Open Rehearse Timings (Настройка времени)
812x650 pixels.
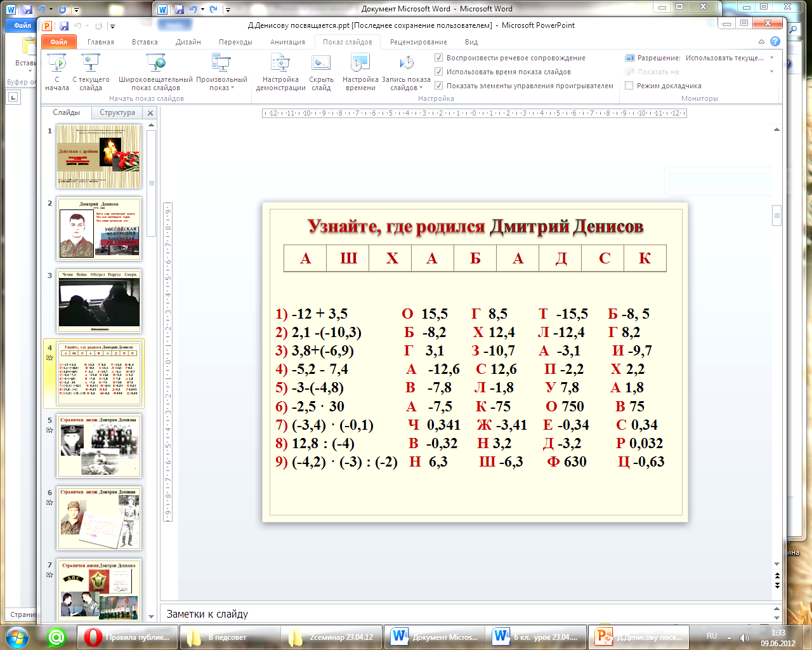tap(360, 72)
